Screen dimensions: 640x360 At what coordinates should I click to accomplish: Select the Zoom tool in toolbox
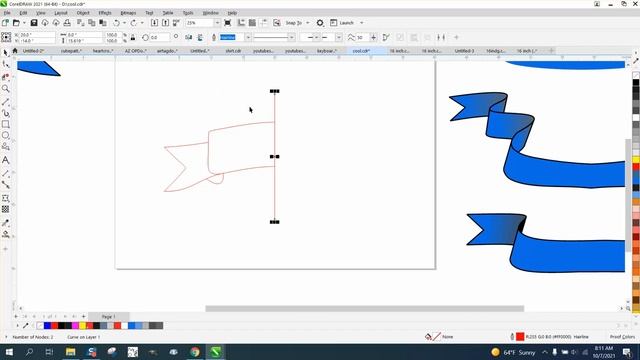point(5,89)
